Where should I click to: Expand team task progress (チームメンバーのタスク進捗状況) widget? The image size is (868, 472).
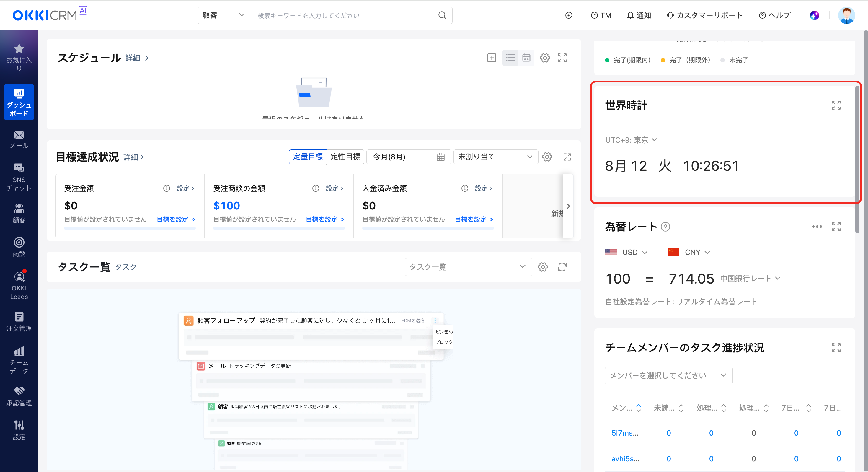pyautogui.click(x=836, y=348)
